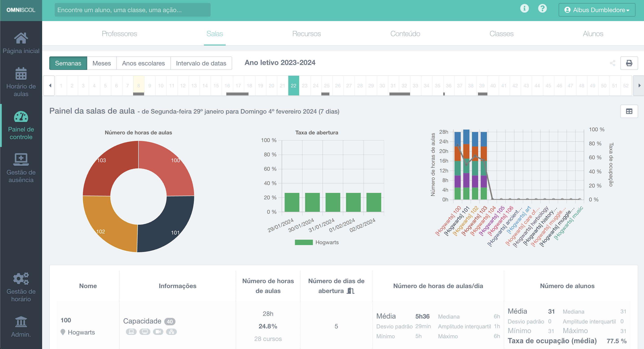Open the Página inicial home icon
The height and width of the screenshot is (349, 644).
point(21,38)
